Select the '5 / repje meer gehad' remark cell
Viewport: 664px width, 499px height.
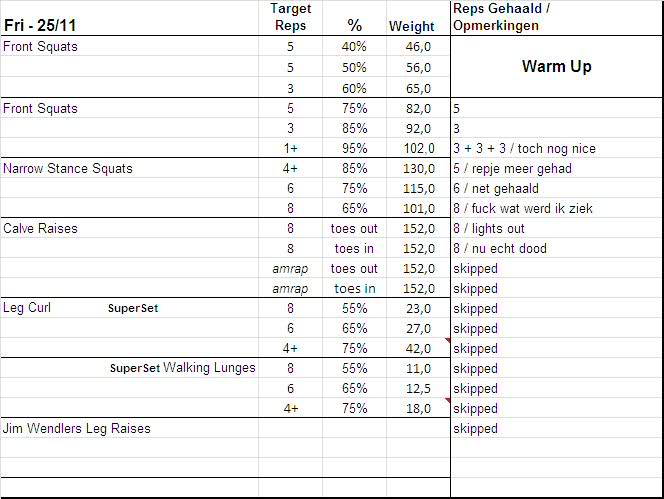[x=512, y=168]
